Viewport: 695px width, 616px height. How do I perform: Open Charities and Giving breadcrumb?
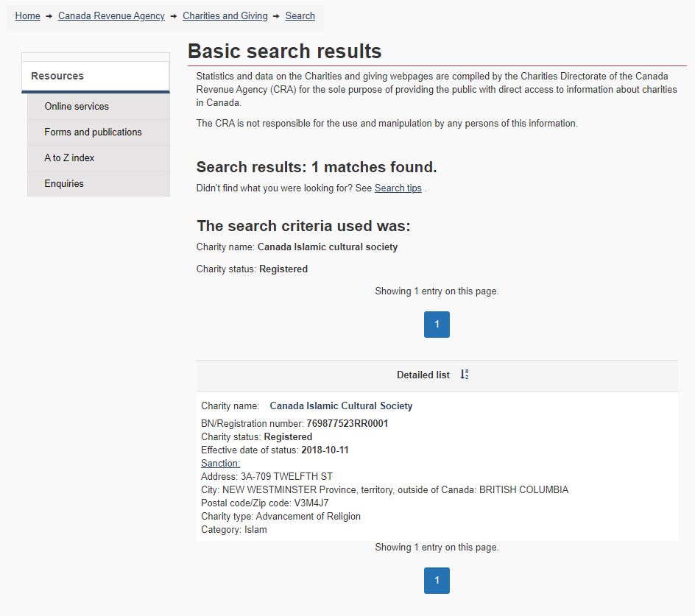pos(225,16)
